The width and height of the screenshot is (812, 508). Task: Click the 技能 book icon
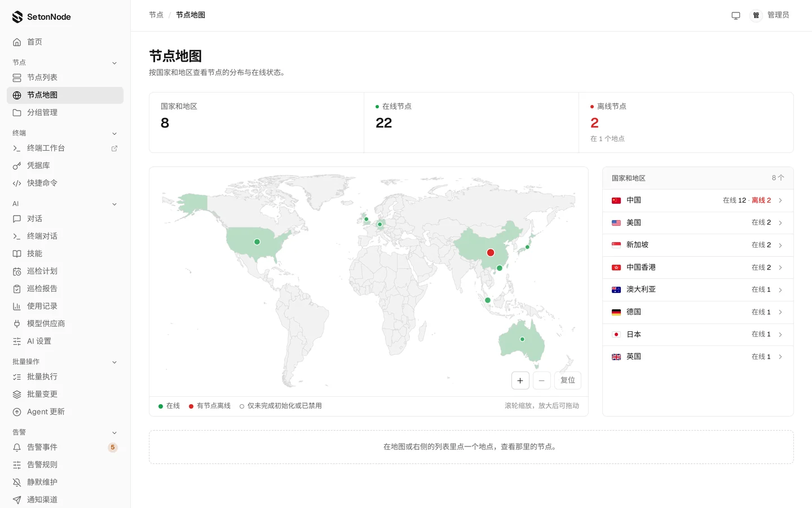(17, 254)
